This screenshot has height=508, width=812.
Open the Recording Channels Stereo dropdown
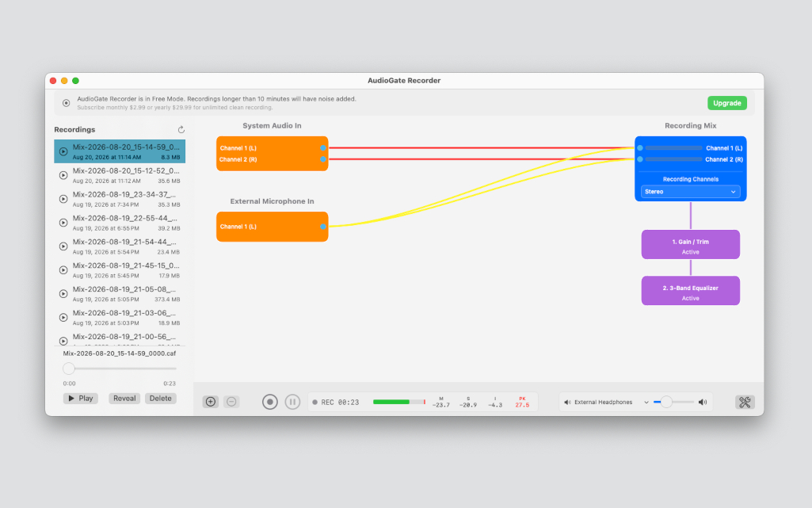690,192
